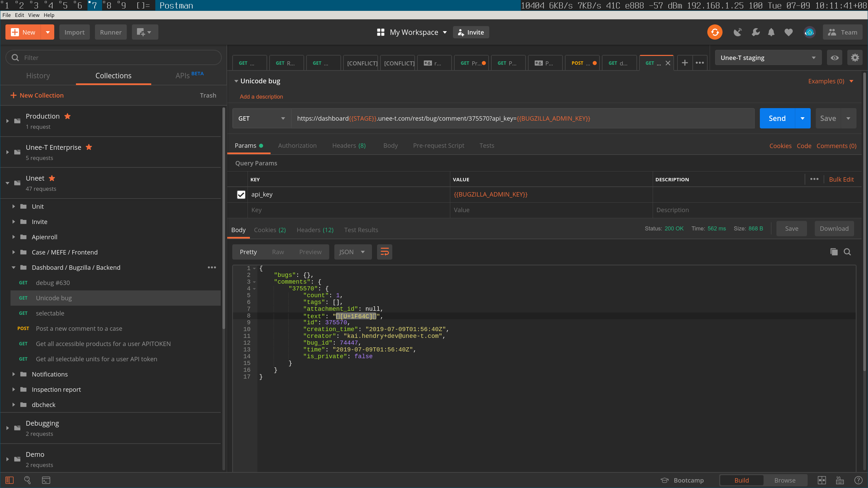Open the Pre-request Script tab
Image resolution: width=868 pixels, height=488 pixels.
coord(438,145)
